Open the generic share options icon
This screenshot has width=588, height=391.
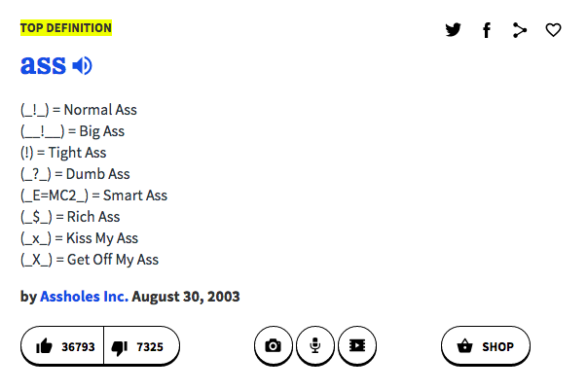tap(520, 30)
